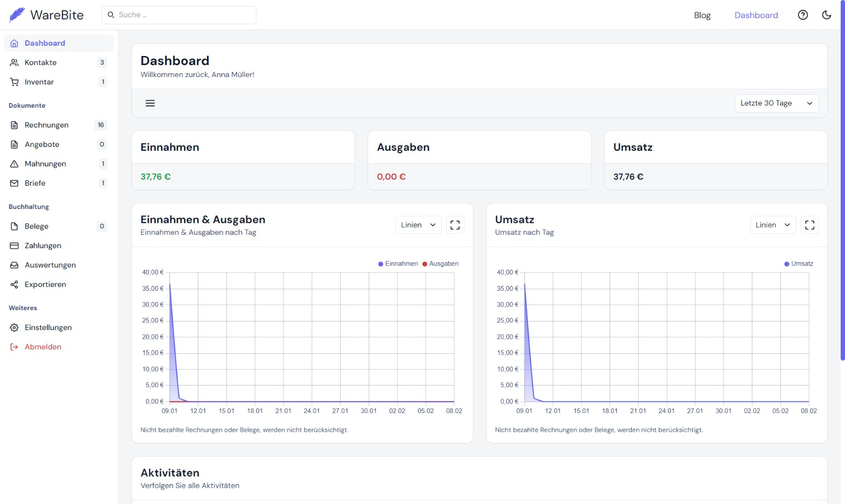Open Rechnungen in the sidebar
The height and width of the screenshot is (504, 845).
point(46,125)
